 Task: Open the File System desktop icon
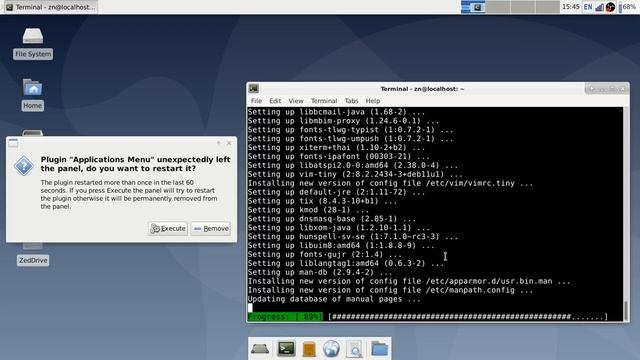click(33, 43)
